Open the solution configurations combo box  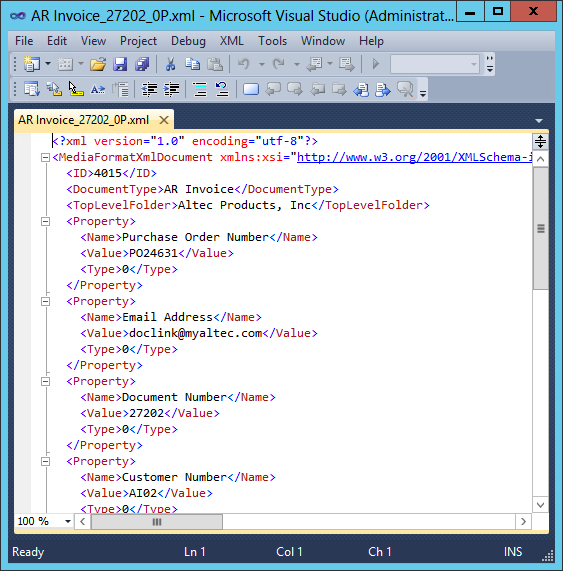pos(435,64)
